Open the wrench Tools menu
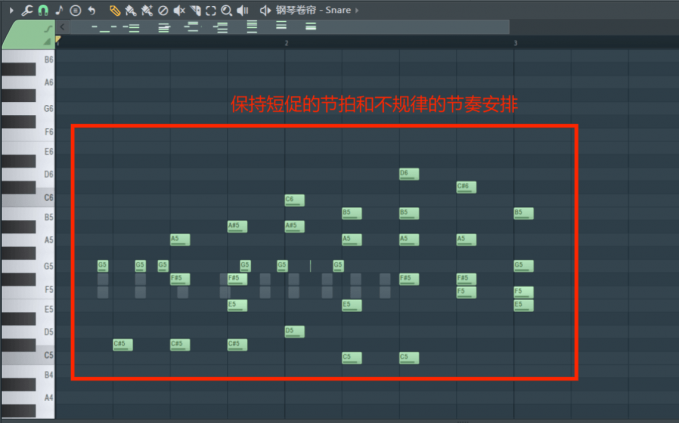This screenshot has width=679, height=423. [27, 10]
